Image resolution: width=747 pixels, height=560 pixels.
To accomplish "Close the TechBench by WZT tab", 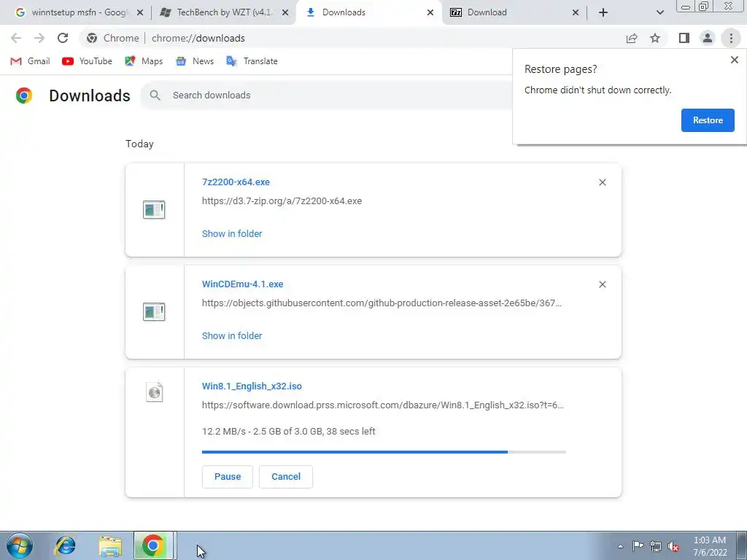I will point(285,12).
